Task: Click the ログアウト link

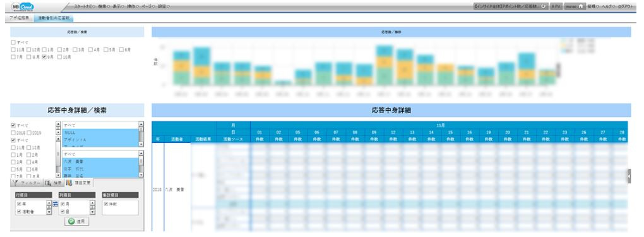Action: point(625,6)
